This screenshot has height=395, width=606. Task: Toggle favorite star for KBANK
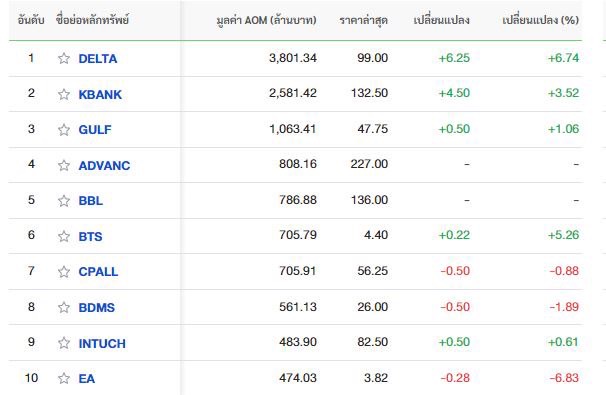click(x=64, y=94)
